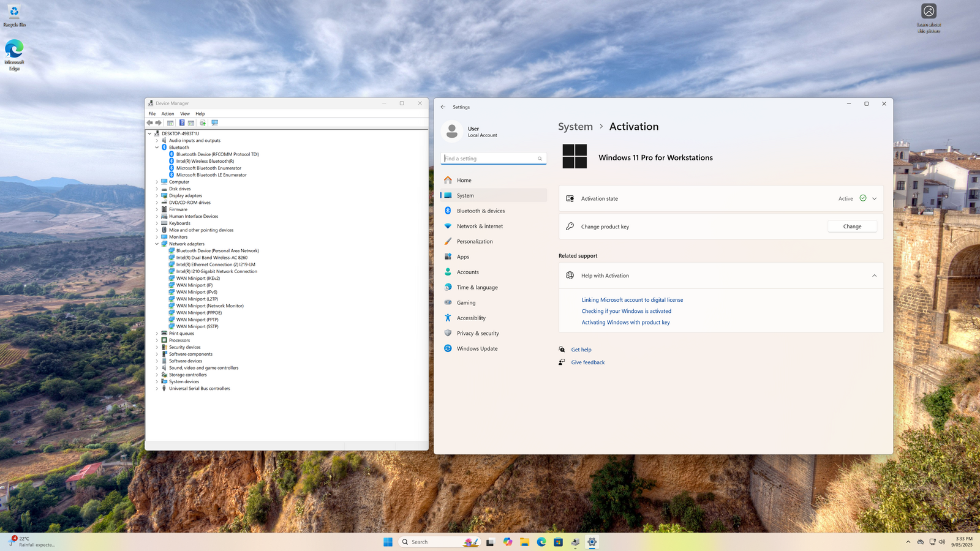Click the Back arrow in Device Manager toolbar
The image size is (980, 551).
coord(149,122)
